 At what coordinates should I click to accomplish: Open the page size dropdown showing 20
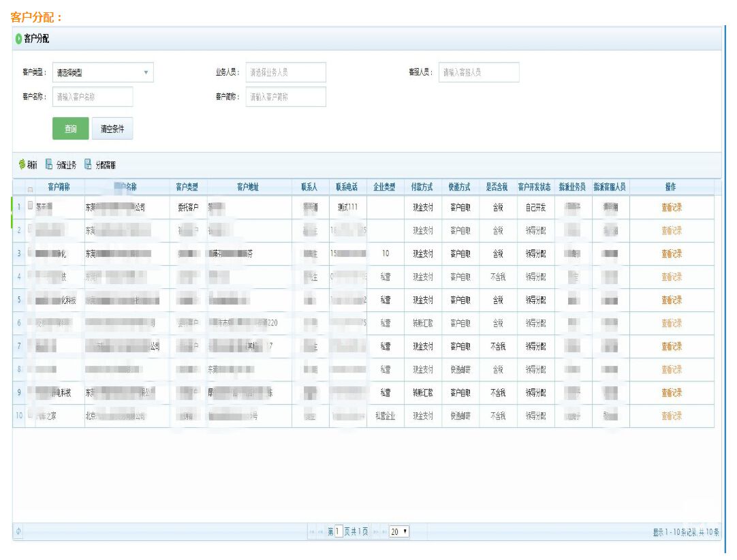399,531
